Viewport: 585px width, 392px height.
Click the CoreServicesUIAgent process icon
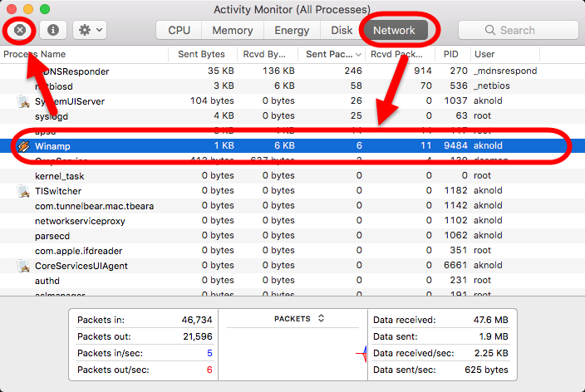pyautogui.click(x=23, y=266)
